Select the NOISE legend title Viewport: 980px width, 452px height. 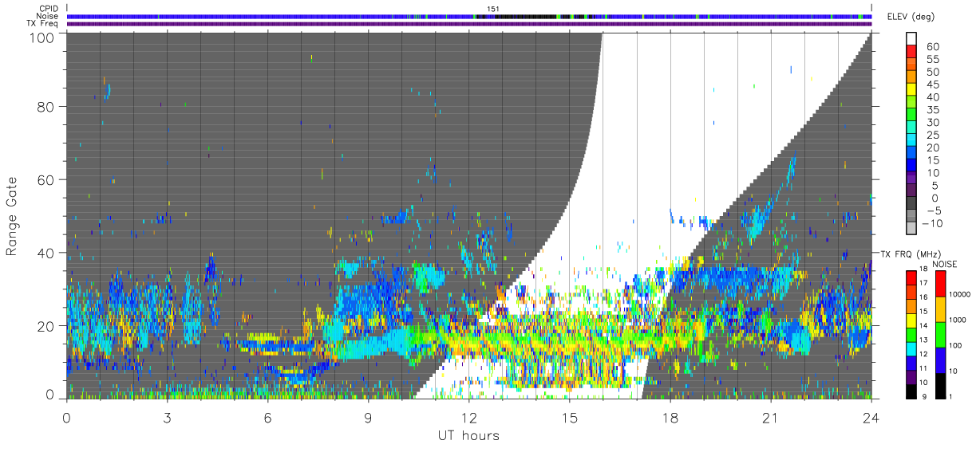tap(944, 264)
